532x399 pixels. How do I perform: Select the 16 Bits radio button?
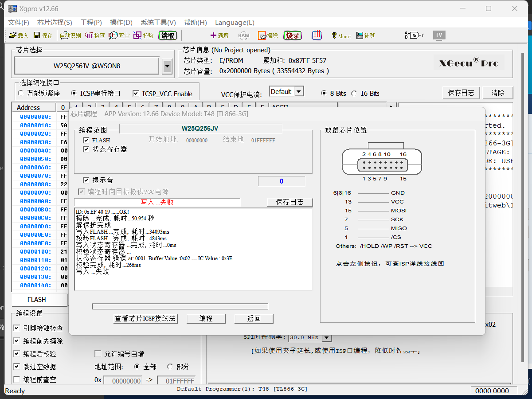pyautogui.click(x=354, y=93)
